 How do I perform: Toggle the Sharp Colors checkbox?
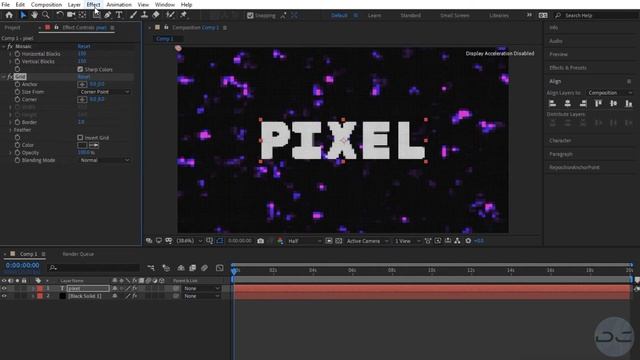pos(80,69)
